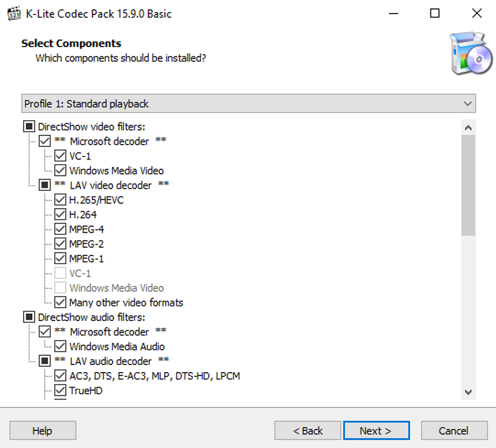
Task: Click disabled Windows Media Video checkbox under LAV
Action: [x=60, y=288]
